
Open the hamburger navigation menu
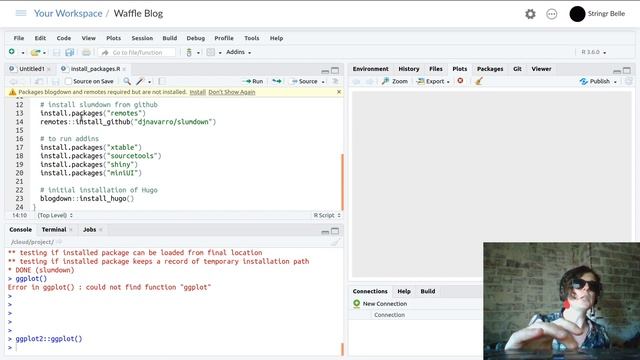(x=21, y=13)
